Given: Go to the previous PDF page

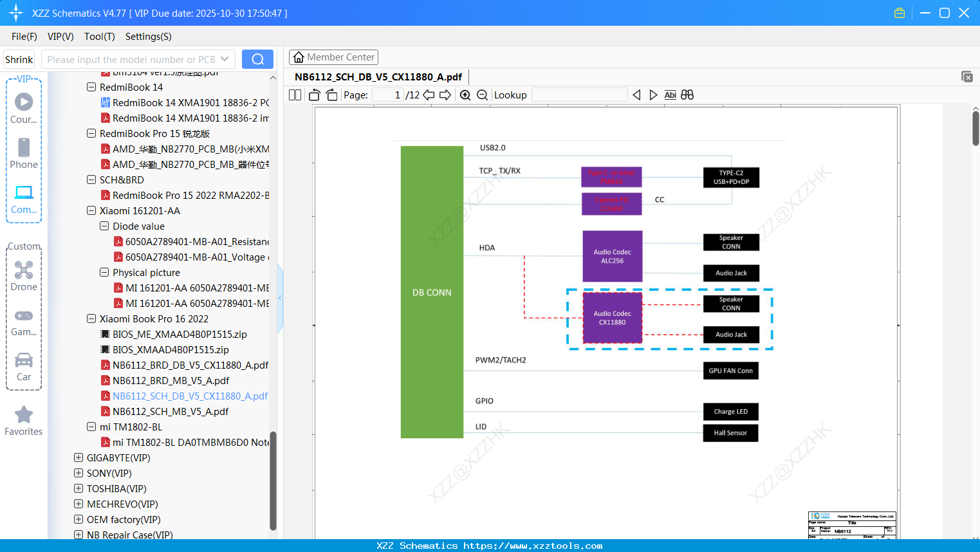Looking at the screenshot, I should click(x=429, y=95).
